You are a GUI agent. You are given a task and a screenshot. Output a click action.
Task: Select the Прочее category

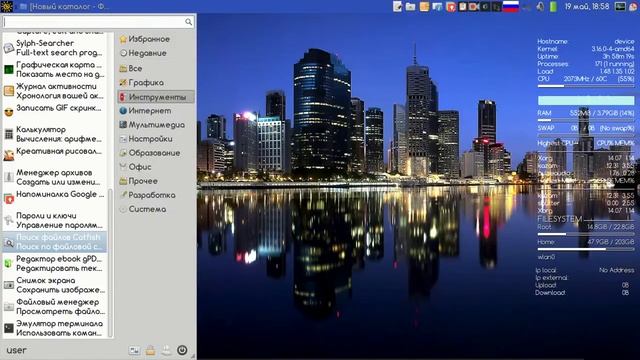(x=156, y=181)
